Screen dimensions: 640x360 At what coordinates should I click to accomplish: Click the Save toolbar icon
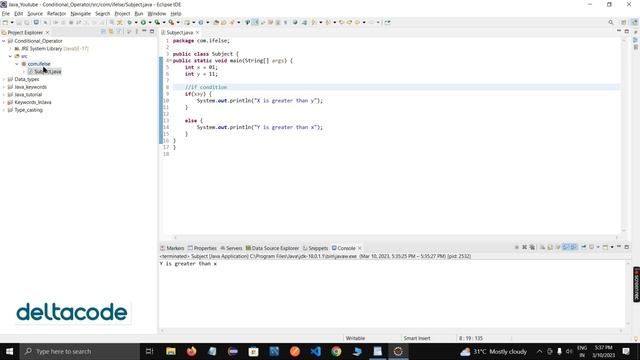pos(19,22)
